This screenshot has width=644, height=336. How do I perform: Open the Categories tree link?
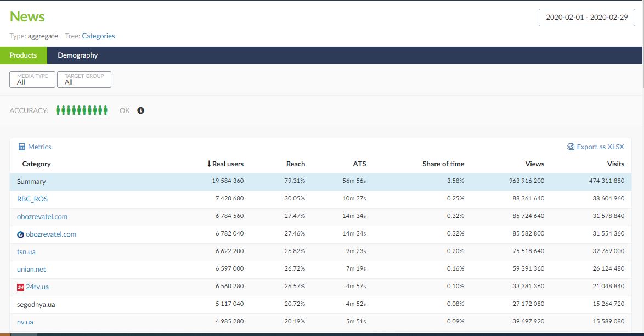click(98, 36)
